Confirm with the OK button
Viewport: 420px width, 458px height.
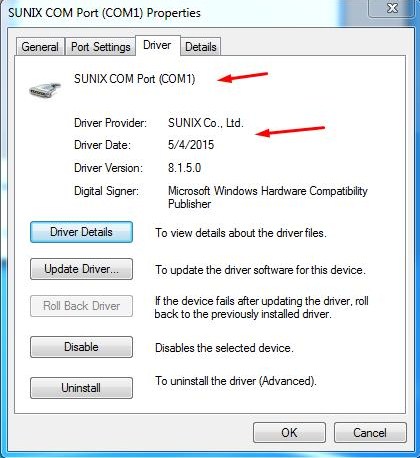(x=289, y=433)
